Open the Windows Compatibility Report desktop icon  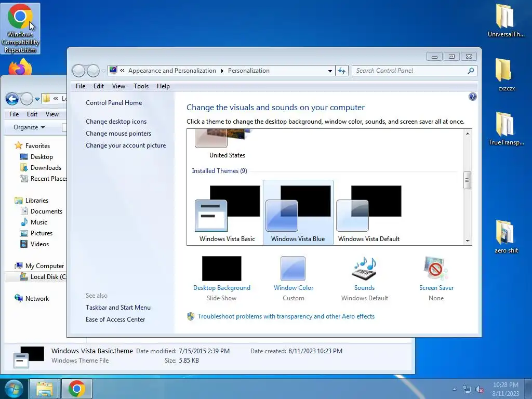click(20, 29)
